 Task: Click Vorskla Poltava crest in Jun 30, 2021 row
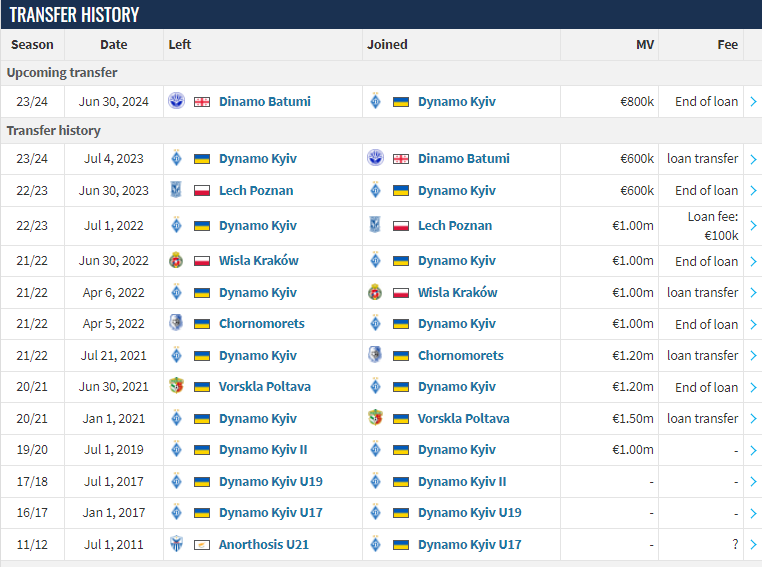(176, 386)
